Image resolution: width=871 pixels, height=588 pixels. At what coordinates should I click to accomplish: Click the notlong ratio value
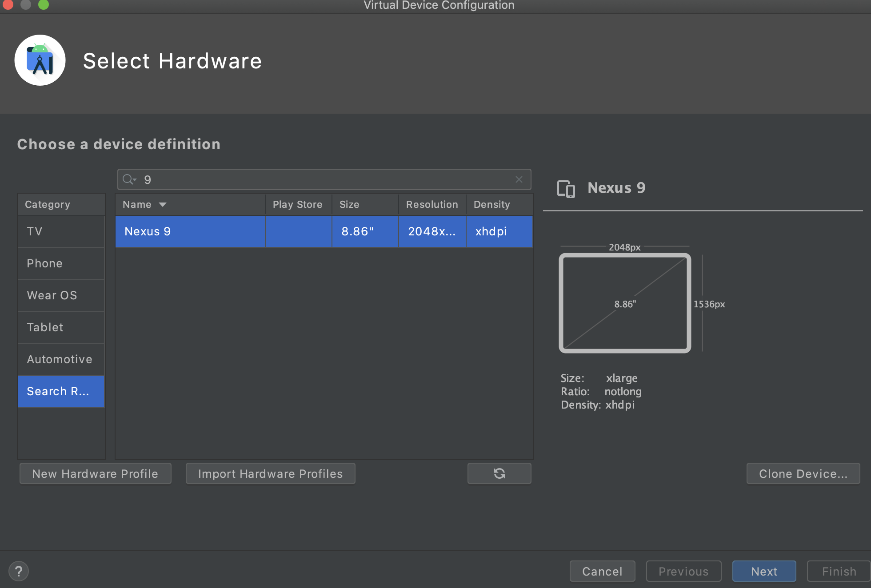pyautogui.click(x=623, y=392)
